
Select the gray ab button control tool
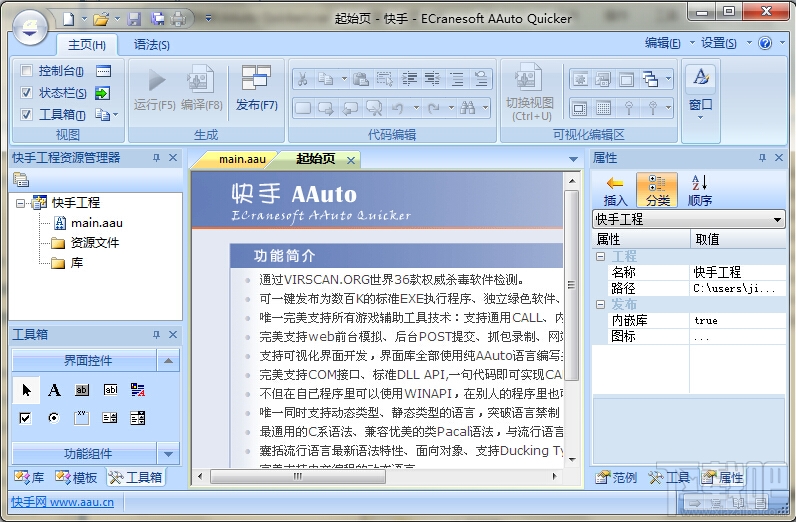tap(82, 390)
